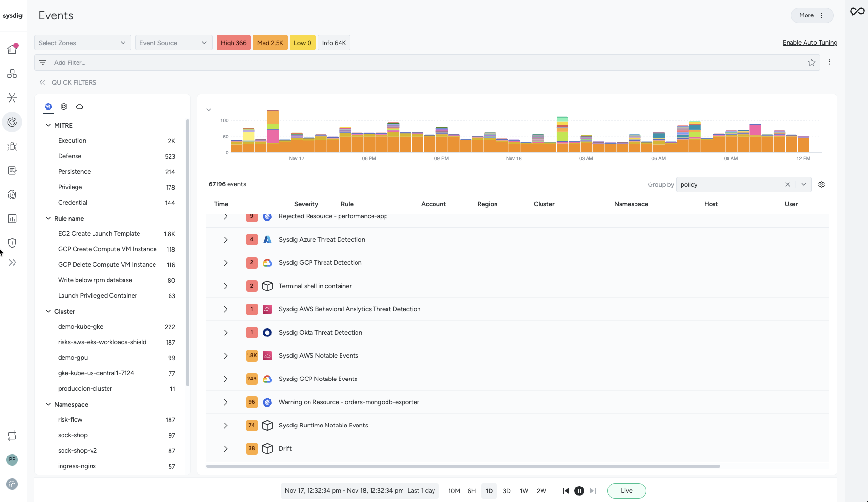The width and height of the screenshot is (868, 502).
Task: Open the Vulnerabilities bug icon in sidebar
Action: pyautogui.click(x=12, y=146)
